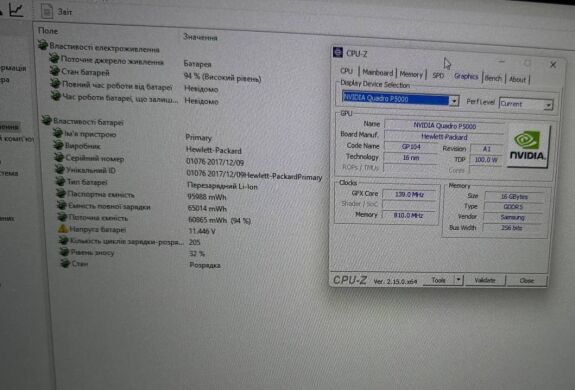Click the value 95988 mWh
Image resolution: width=575 pixels, height=390 pixels.
(207, 197)
